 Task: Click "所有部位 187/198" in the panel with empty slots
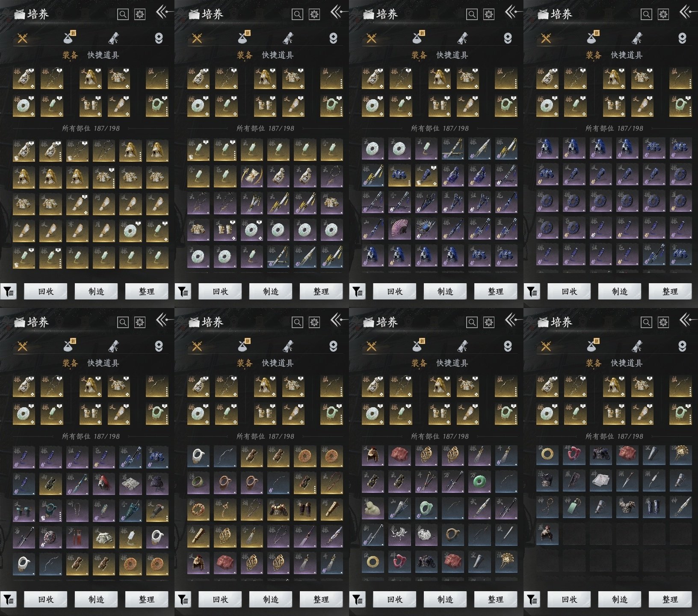(x=614, y=436)
